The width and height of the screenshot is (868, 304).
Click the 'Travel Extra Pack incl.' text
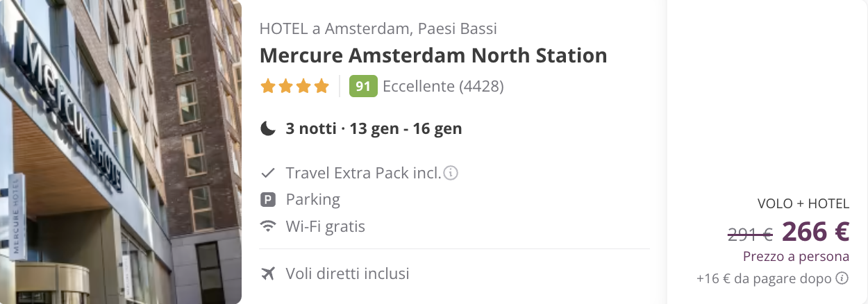click(x=363, y=173)
